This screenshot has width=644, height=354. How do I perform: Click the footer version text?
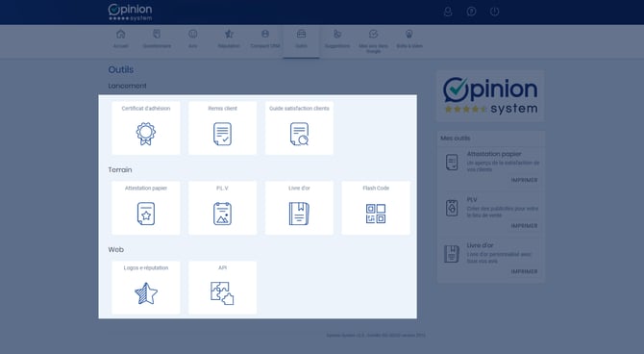[376, 335]
